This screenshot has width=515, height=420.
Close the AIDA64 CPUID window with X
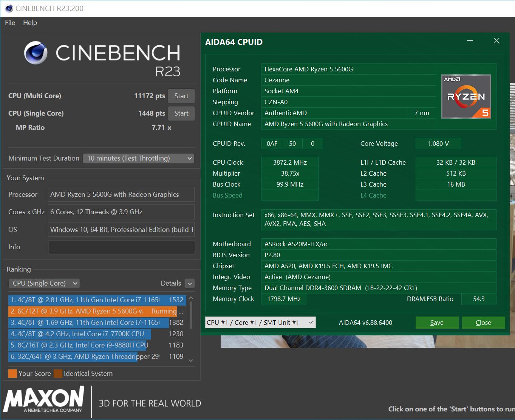click(x=496, y=41)
